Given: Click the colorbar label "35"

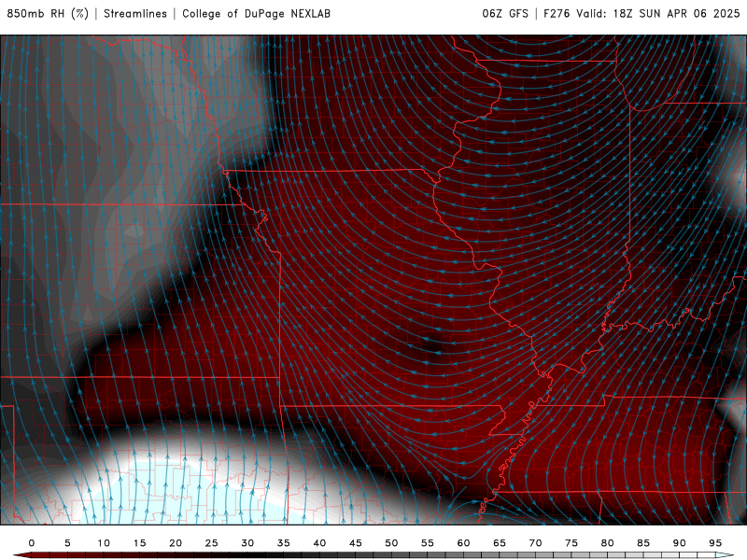Looking at the screenshot, I should click(284, 543).
